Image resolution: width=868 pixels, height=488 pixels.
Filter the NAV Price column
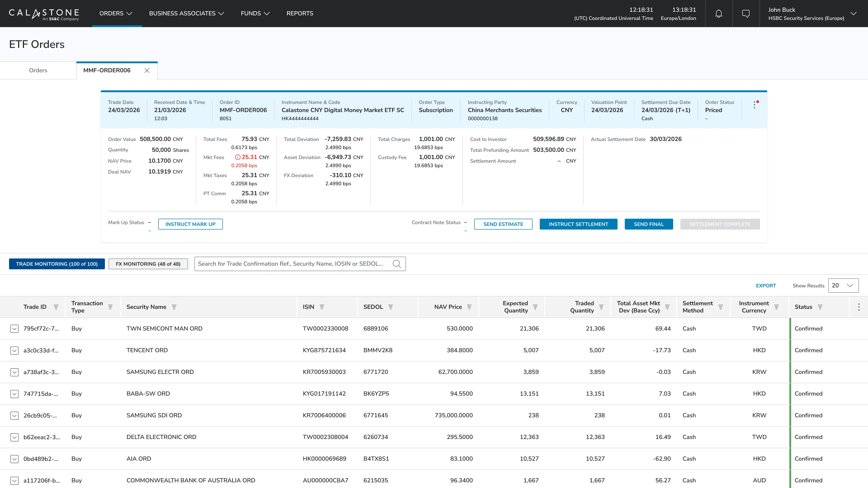pos(469,307)
